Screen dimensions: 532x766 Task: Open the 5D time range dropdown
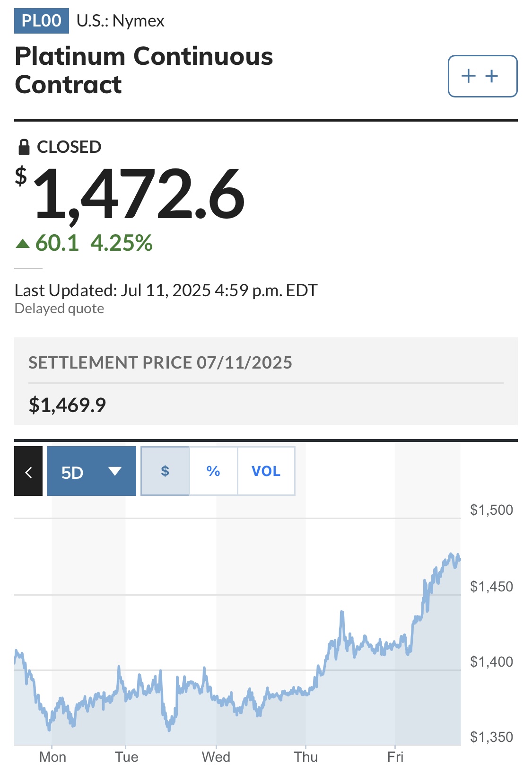pos(91,471)
